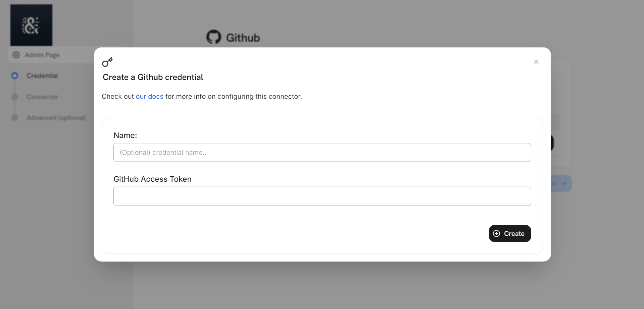The image size is (644, 309).
Task: Click the key icon in the dialog
Action: pos(107,62)
